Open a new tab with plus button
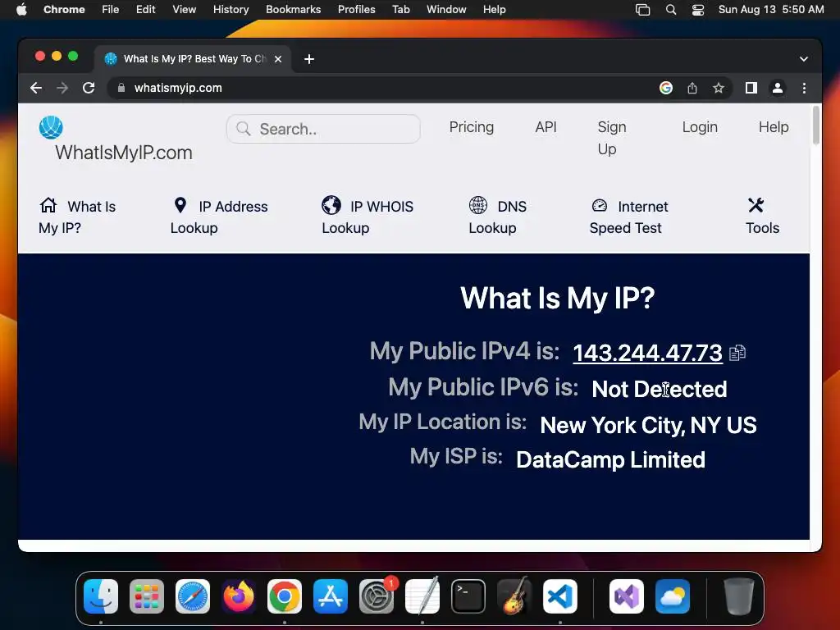The width and height of the screenshot is (840, 630). pyautogui.click(x=309, y=59)
